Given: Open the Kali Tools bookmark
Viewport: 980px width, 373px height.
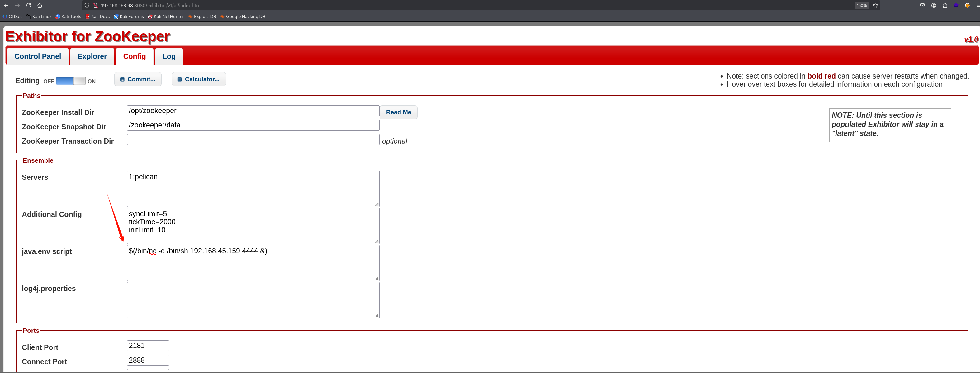Looking at the screenshot, I should pos(69,17).
